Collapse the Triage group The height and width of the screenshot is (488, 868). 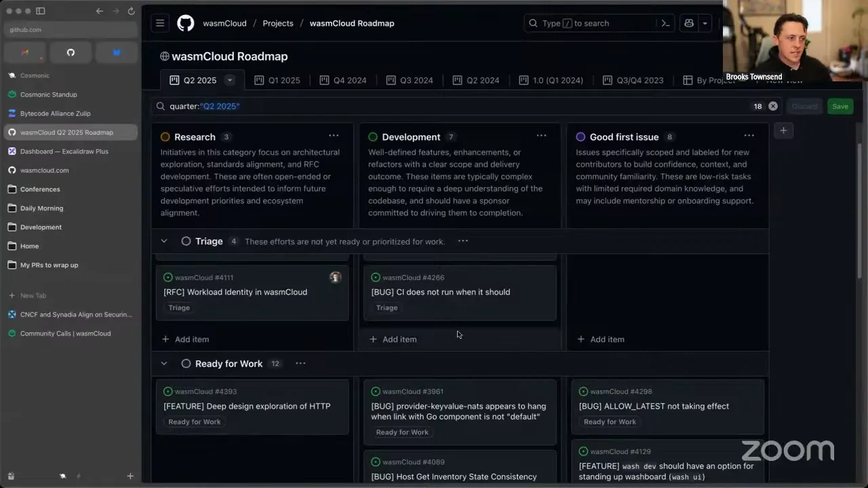coord(164,241)
